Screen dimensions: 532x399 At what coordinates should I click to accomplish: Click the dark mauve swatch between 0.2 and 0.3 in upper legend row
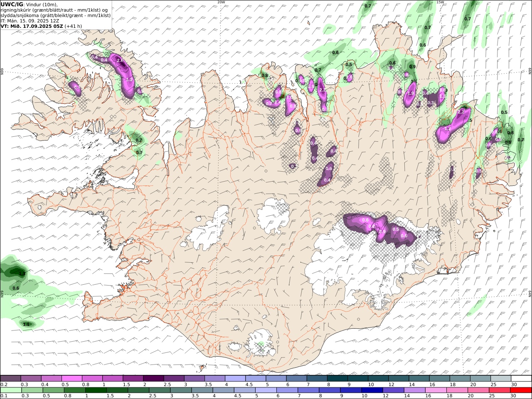11,379
